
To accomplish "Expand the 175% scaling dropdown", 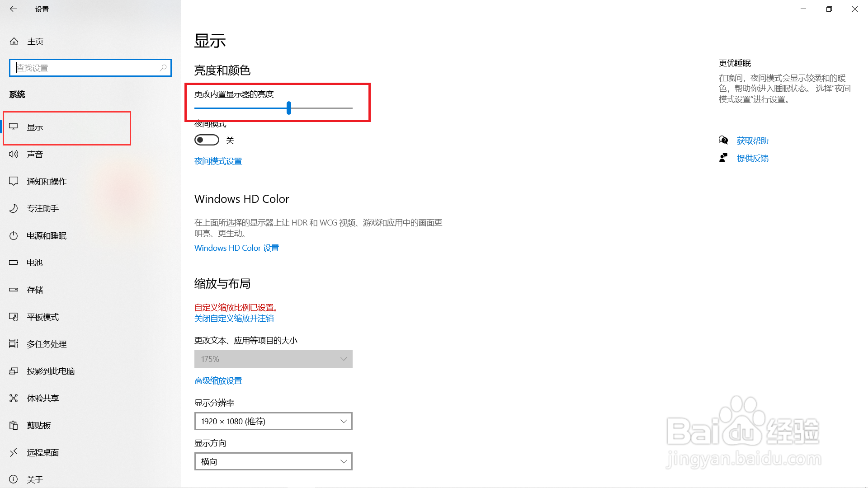I will 273,359.
